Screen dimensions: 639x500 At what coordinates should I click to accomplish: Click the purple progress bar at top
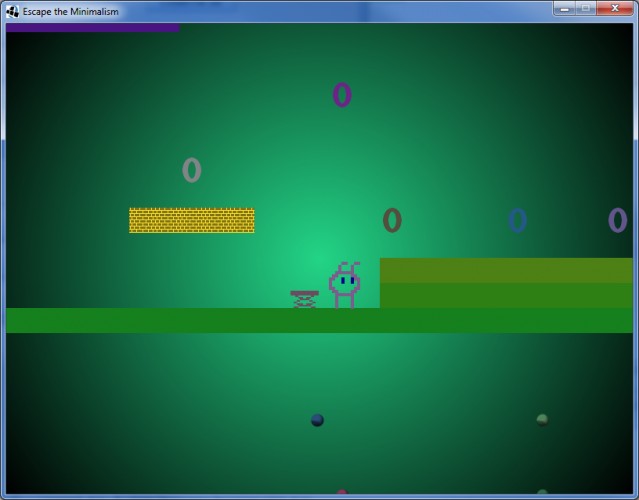[93, 28]
